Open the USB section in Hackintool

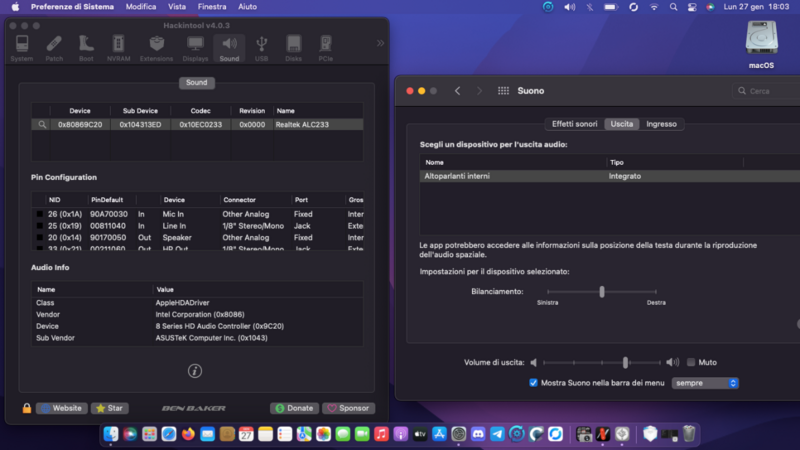(261, 48)
